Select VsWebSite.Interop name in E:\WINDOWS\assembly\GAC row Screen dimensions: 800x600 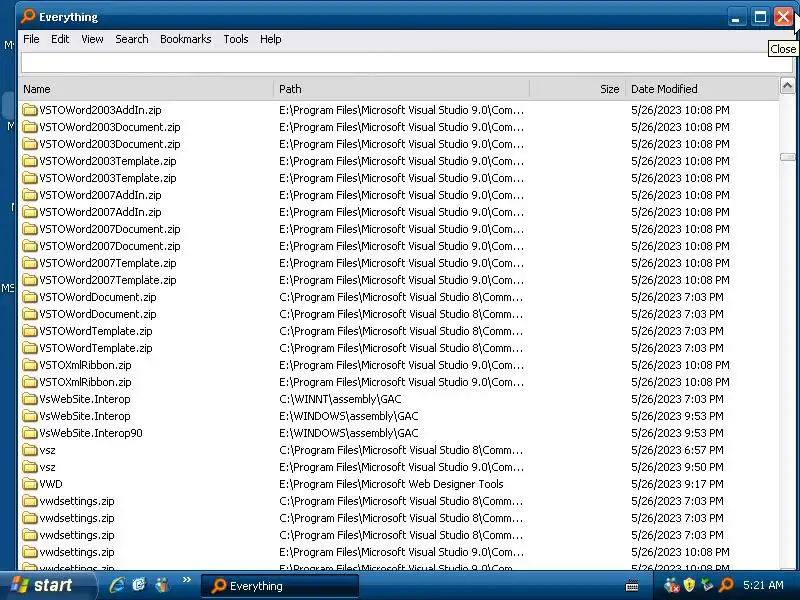coord(85,416)
